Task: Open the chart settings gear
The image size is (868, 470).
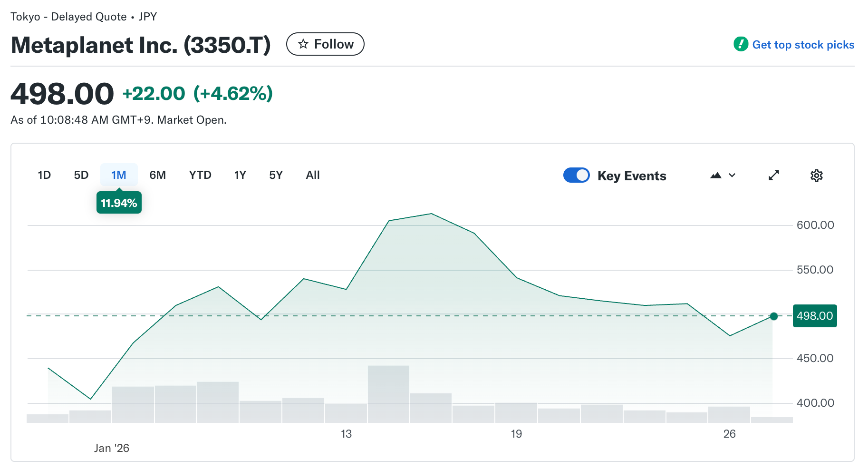Action: pyautogui.click(x=816, y=176)
